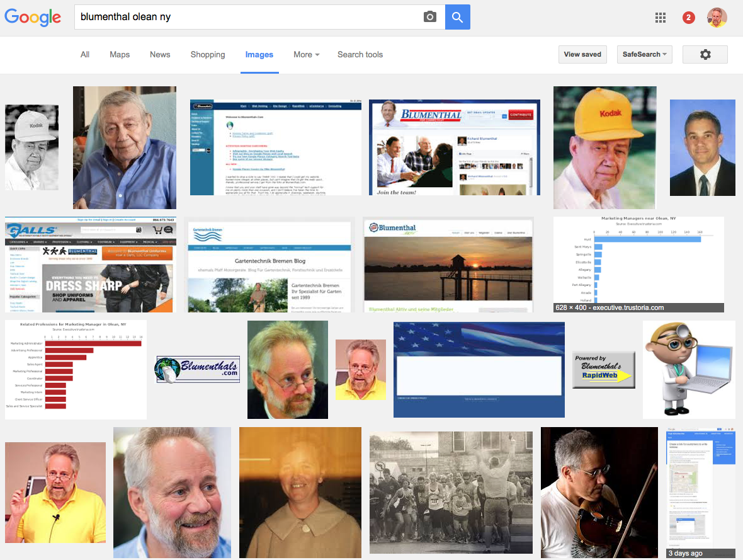
Task: Open the elderly man in blue shirt photo
Action: point(125,147)
